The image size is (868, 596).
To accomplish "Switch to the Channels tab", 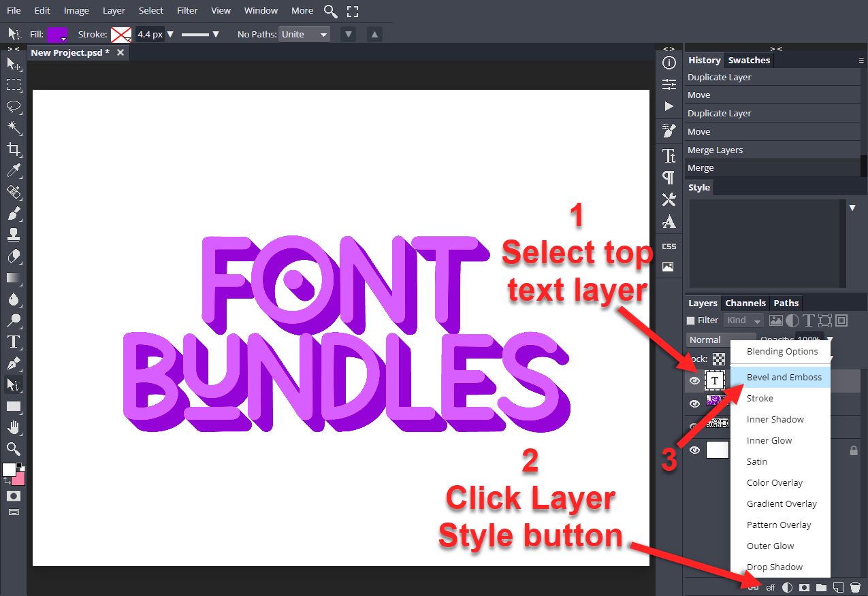I will tap(745, 303).
